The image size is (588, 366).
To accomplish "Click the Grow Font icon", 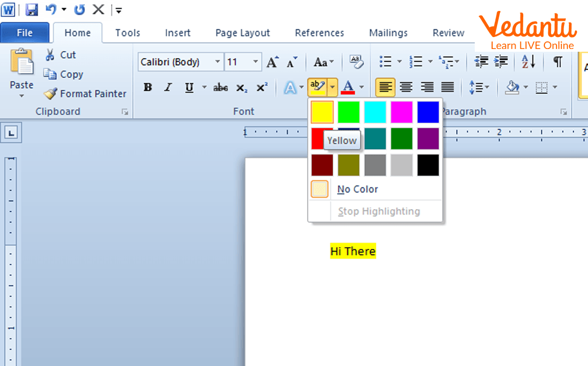I will click(272, 62).
